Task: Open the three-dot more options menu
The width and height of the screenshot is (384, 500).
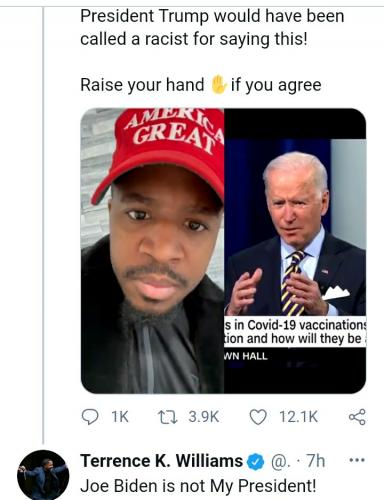Action: click(x=357, y=460)
